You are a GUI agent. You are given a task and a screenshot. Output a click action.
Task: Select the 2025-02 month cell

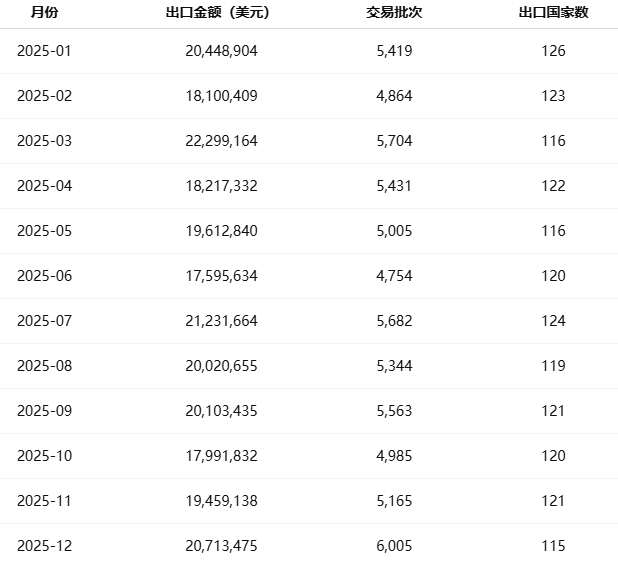[45, 96]
